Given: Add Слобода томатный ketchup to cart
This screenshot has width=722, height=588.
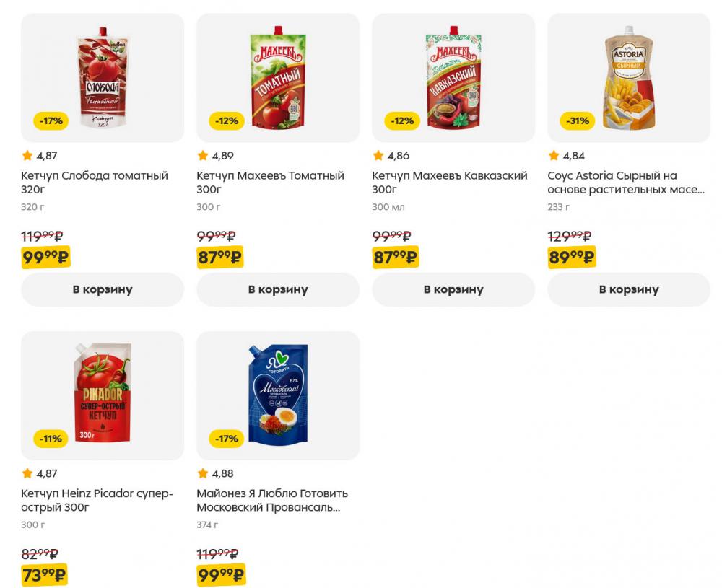Looking at the screenshot, I should click(x=103, y=289).
